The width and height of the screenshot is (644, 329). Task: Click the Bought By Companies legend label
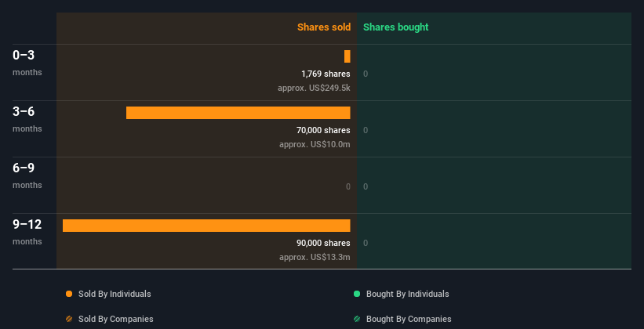(x=409, y=319)
